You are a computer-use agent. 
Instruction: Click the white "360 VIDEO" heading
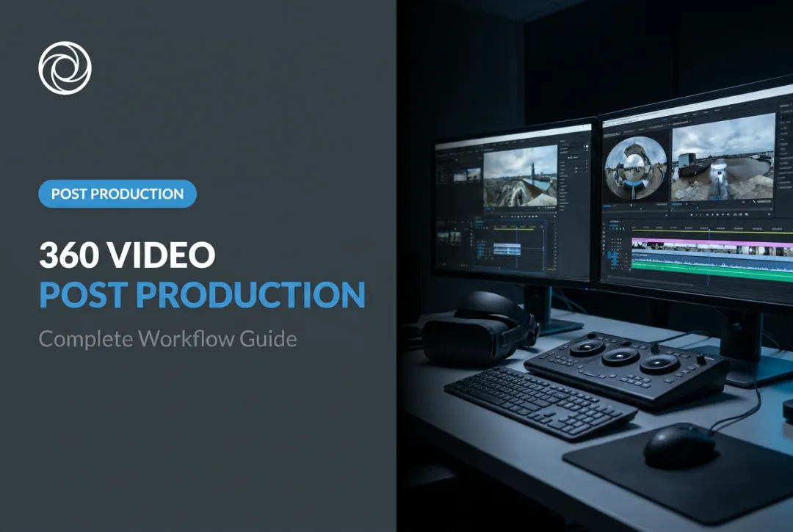tap(128, 255)
